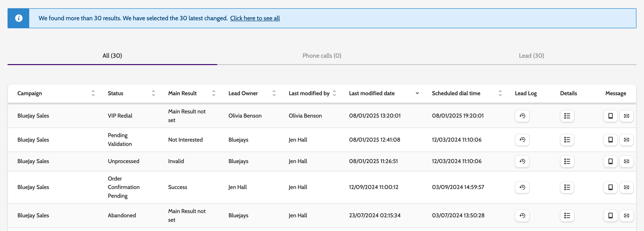Click phone message icon for Unprocessed row

[610, 161]
